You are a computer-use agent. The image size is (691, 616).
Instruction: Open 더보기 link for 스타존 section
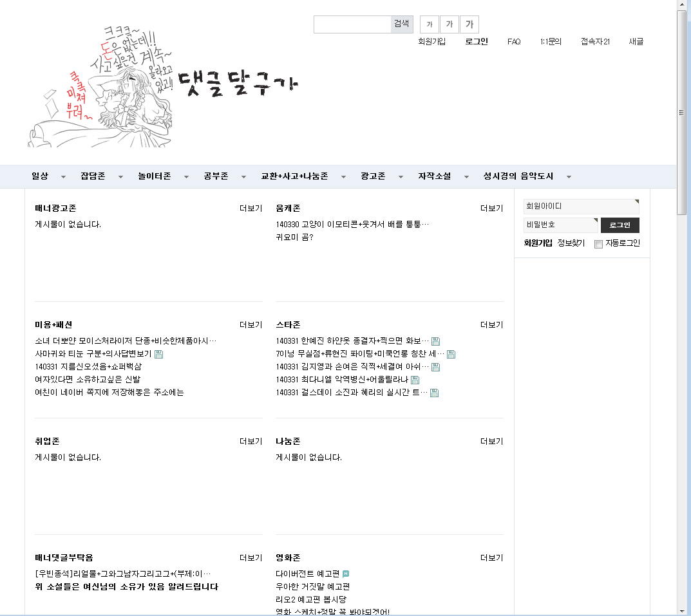tap(491, 324)
